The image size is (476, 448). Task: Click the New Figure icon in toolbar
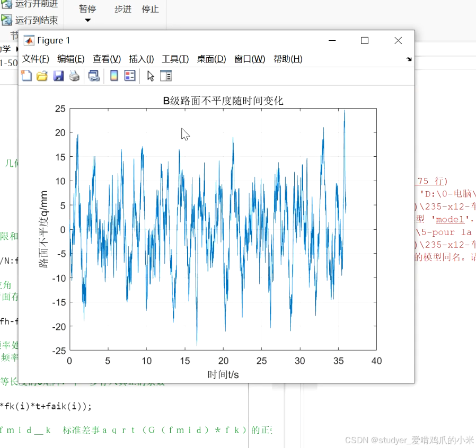[x=27, y=76]
